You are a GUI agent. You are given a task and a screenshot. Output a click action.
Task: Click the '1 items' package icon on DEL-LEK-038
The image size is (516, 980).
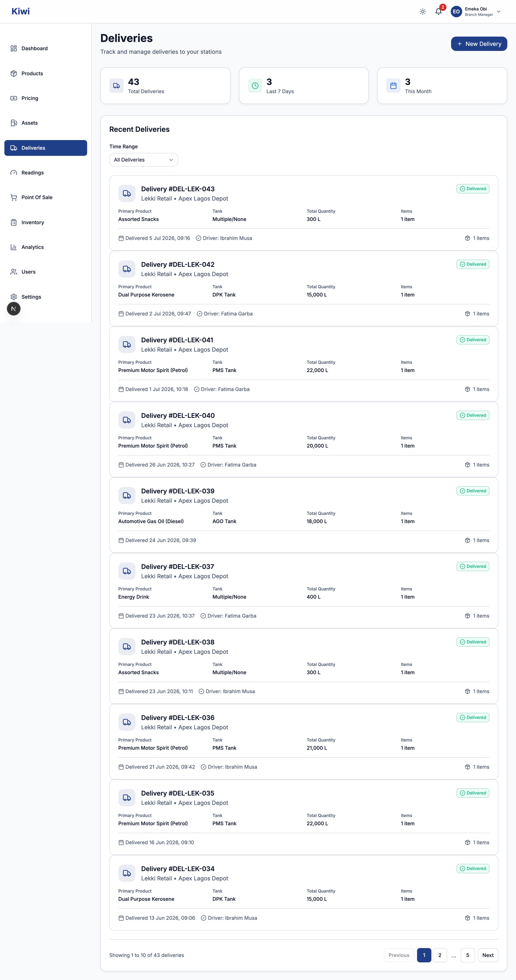point(467,691)
